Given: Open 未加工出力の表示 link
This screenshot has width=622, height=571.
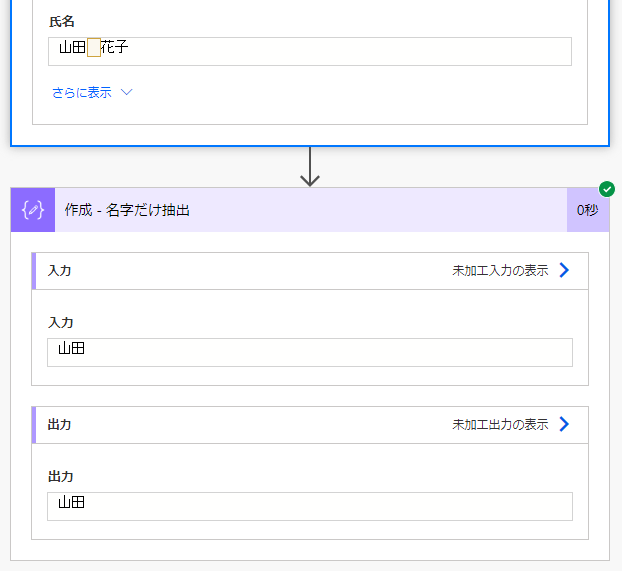Looking at the screenshot, I should click(500, 425).
